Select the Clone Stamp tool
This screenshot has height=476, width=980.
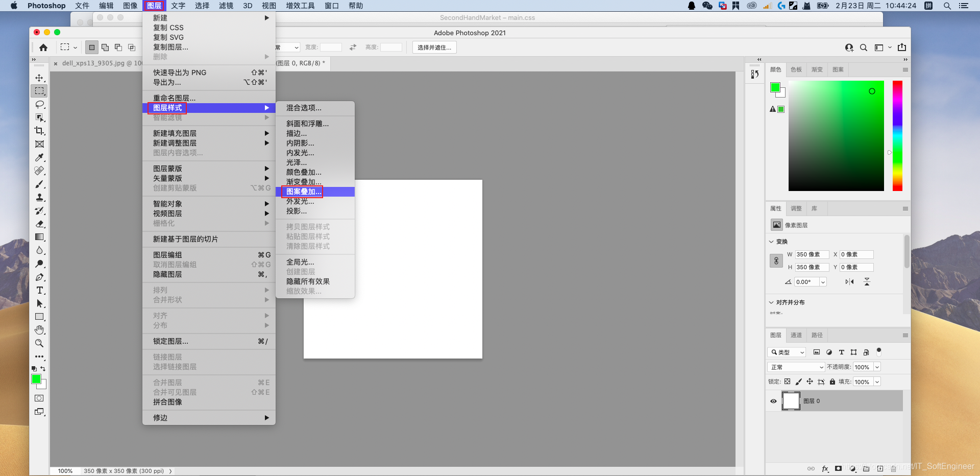click(39, 197)
